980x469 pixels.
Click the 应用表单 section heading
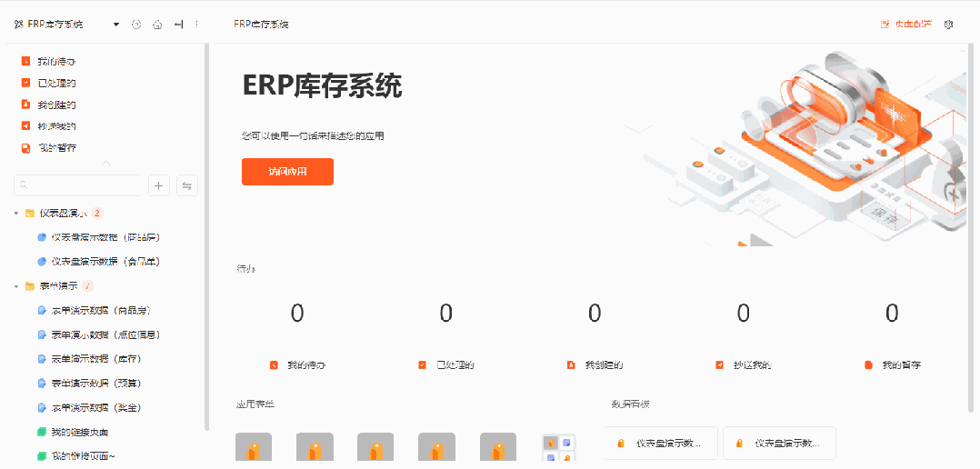tap(255, 404)
